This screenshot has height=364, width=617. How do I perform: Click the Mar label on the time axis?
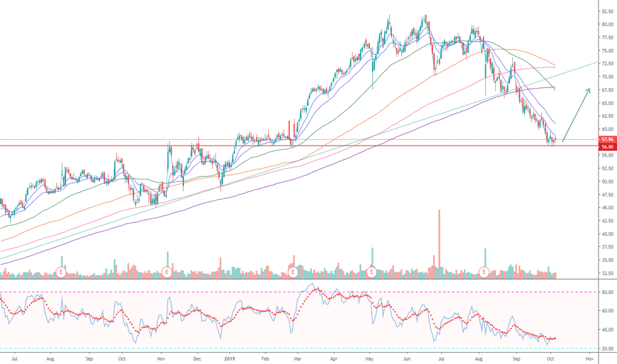pos(297,359)
